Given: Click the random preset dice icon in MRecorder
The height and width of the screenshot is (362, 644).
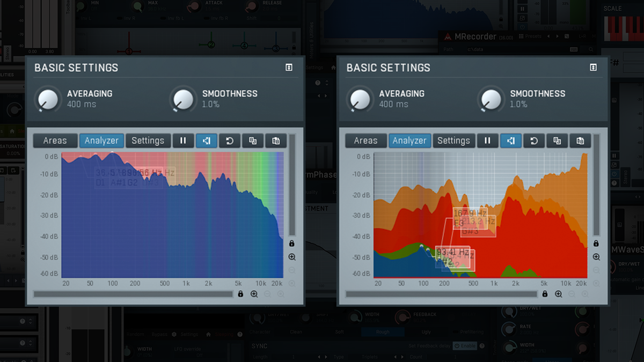Looking at the screenshot, I should click(566, 36).
